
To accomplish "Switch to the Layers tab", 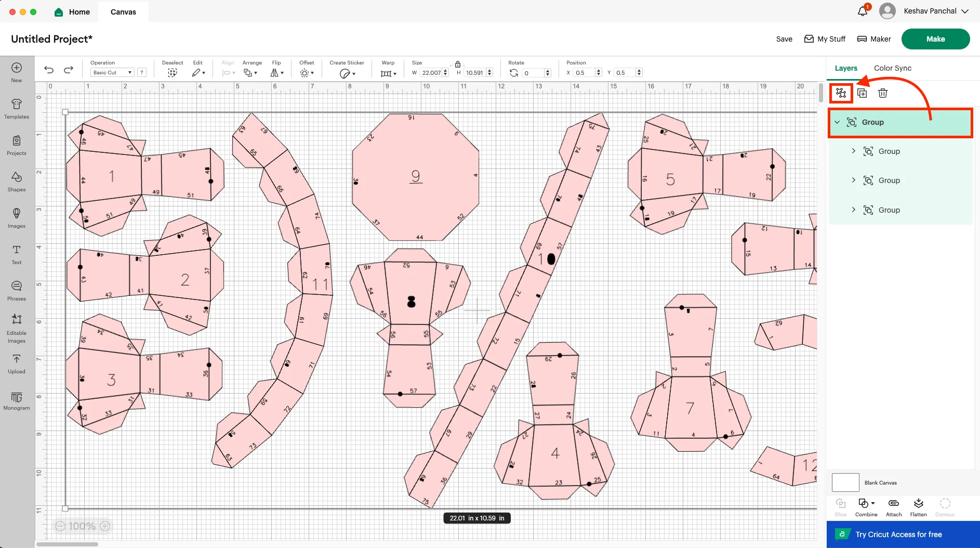I will tap(846, 68).
